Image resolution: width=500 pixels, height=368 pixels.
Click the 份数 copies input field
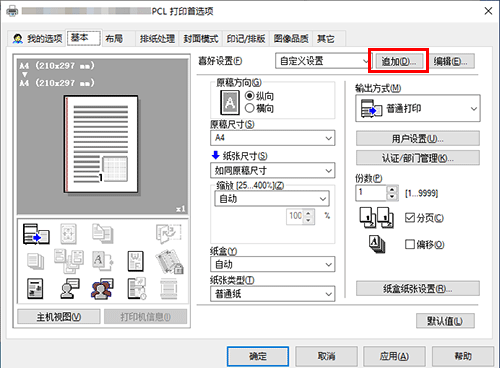371,193
